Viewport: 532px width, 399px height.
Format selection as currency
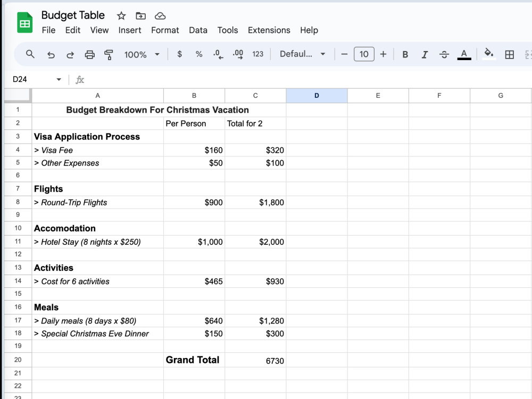point(179,54)
